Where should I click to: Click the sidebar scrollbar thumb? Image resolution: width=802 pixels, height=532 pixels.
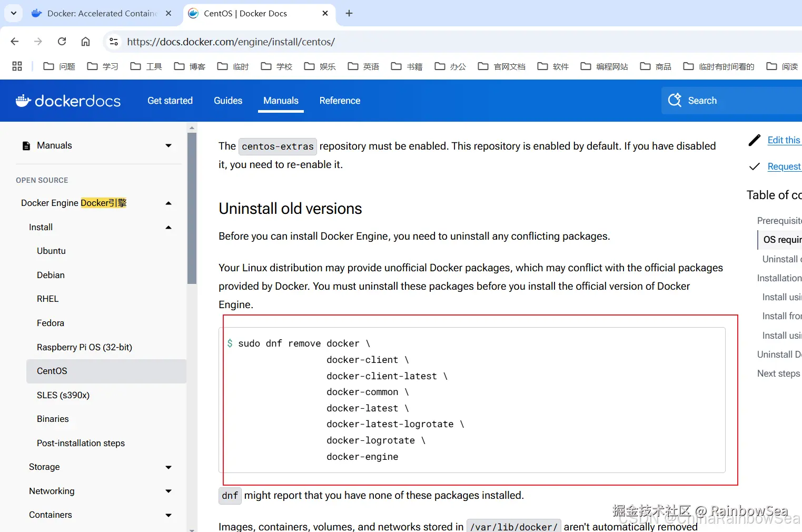[x=192, y=208]
